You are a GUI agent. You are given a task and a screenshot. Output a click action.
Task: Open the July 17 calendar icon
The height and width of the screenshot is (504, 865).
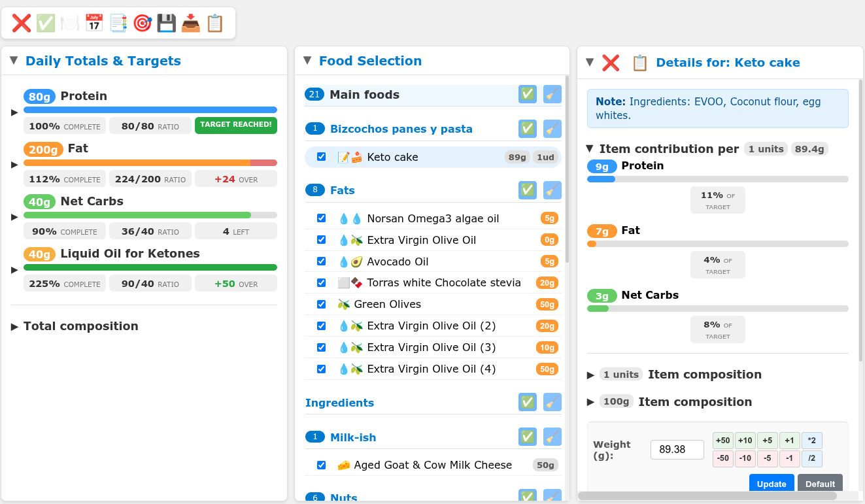[93, 23]
